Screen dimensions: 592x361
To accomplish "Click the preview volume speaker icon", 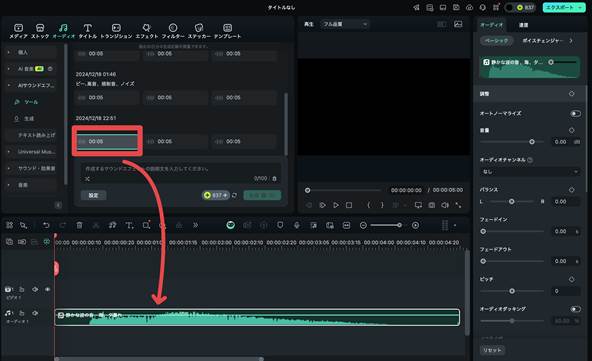I will tap(445, 205).
